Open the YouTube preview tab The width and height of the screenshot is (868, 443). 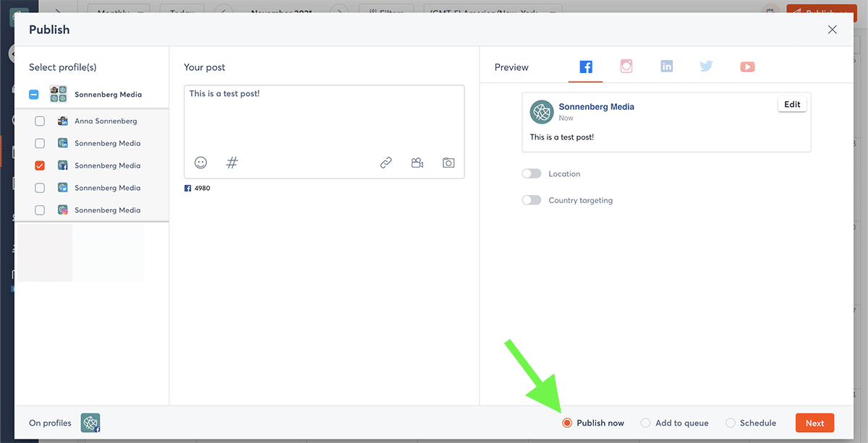747,66
